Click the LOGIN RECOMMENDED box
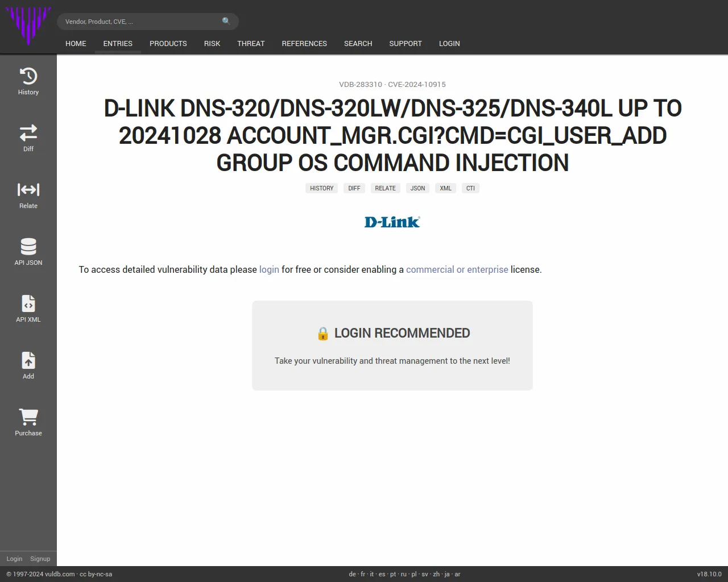The image size is (728, 582). click(x=392, y=346)
